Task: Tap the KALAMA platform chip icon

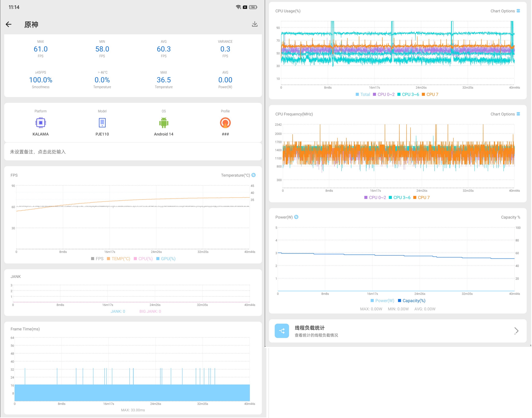Action: [x=41, y=123]
